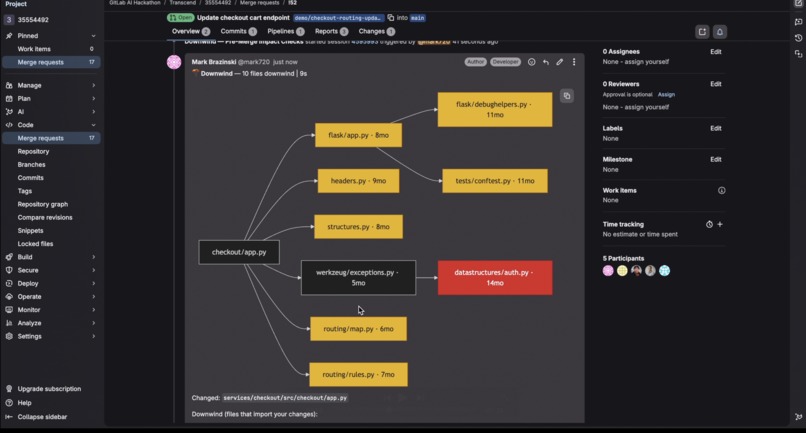
Task: Click the bell notifications icon
Action: [720, 32]
